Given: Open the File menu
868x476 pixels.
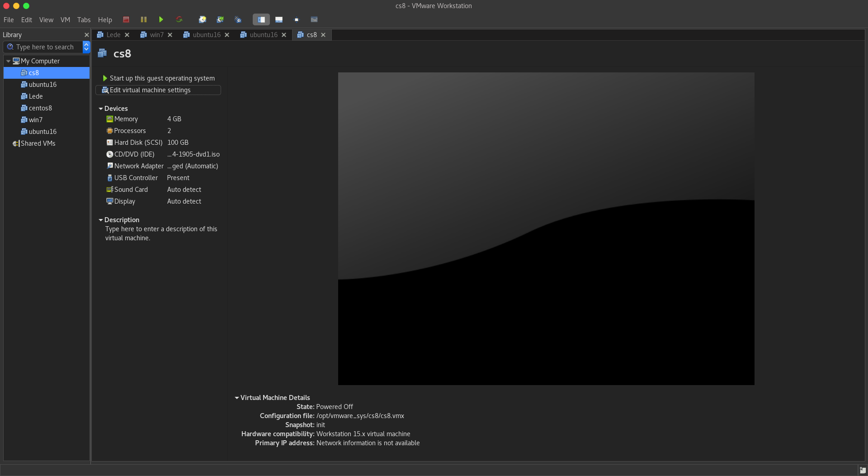Looking at the screenshot, I should tap(9, 20).
